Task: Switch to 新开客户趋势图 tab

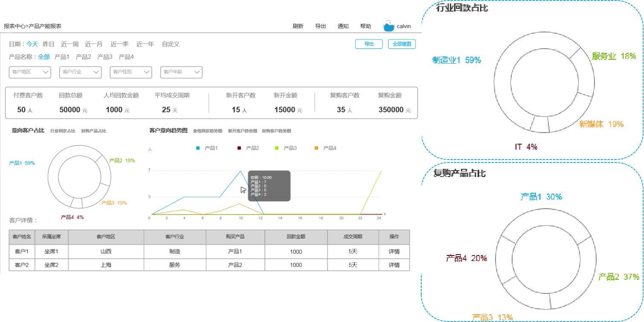Action: pos(242,131)
